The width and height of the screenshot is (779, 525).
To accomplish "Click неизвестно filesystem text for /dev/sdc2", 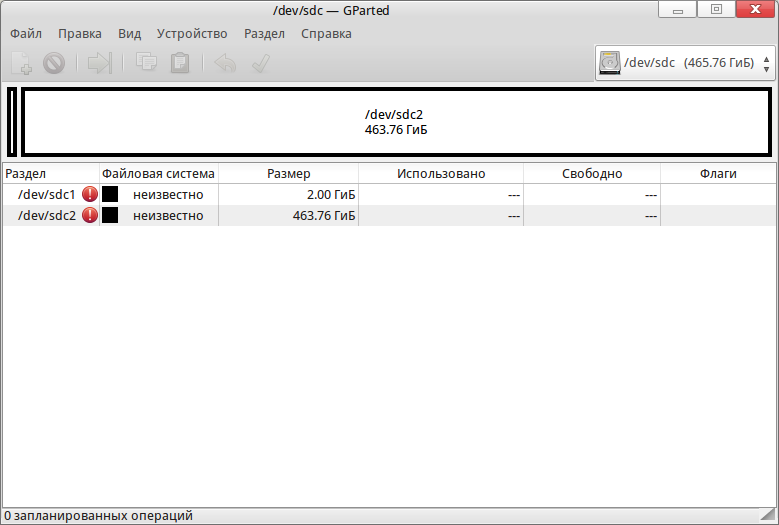I will (x=168, y=216).
